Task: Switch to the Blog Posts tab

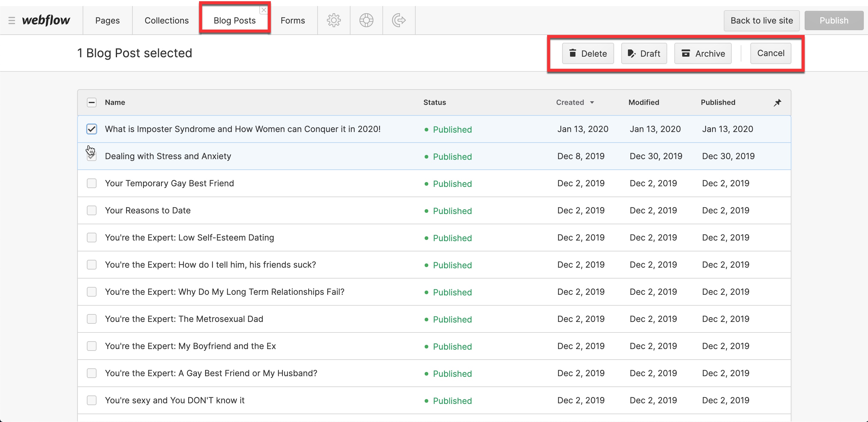Action: (x=235, y=20)
